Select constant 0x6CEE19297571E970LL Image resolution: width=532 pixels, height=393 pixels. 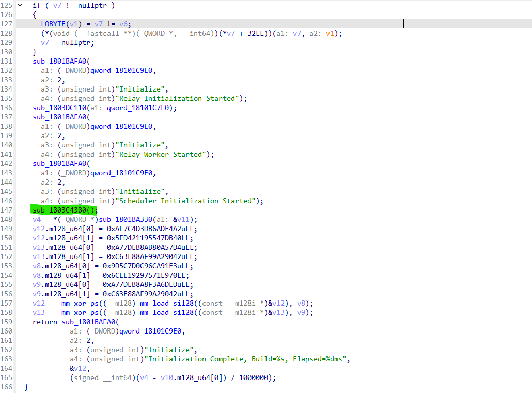click(144, 275)
